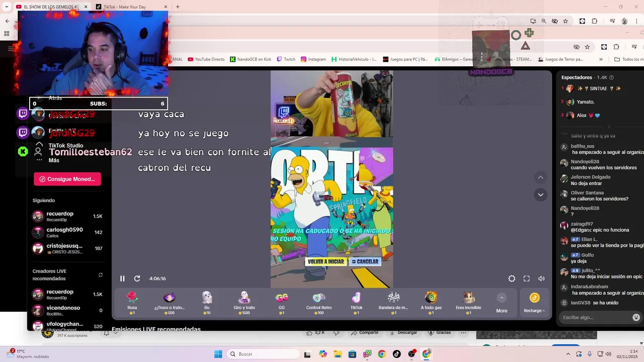The height and width of the screenshot is (362, 644).
Task: Open the Chrome three-dot menu
Action: (637, 21)
